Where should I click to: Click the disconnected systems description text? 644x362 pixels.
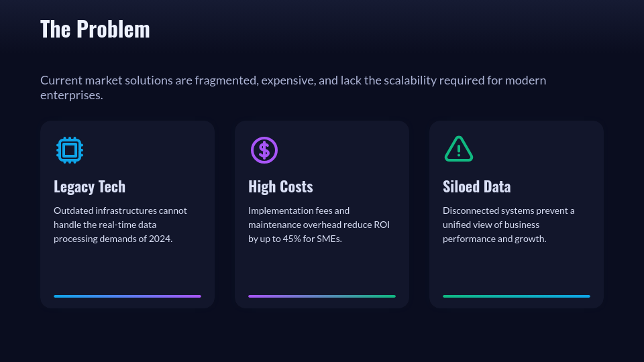coord(508,225)
